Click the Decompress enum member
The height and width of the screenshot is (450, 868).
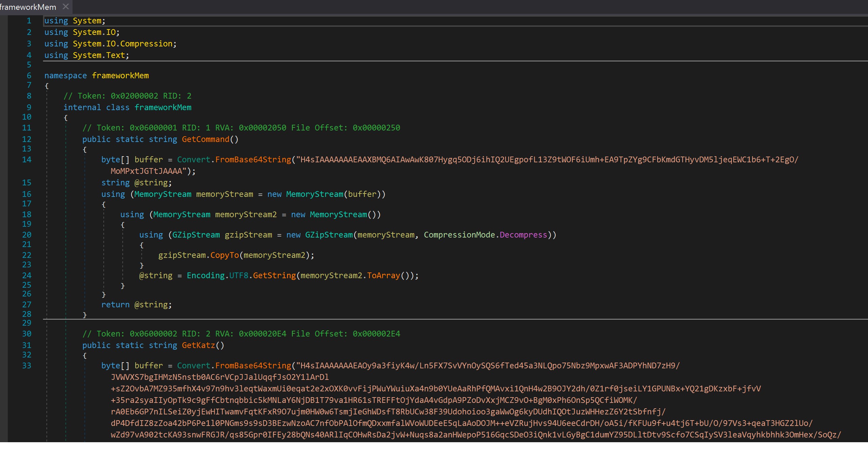pyautogui.click(x=523, y=235)
